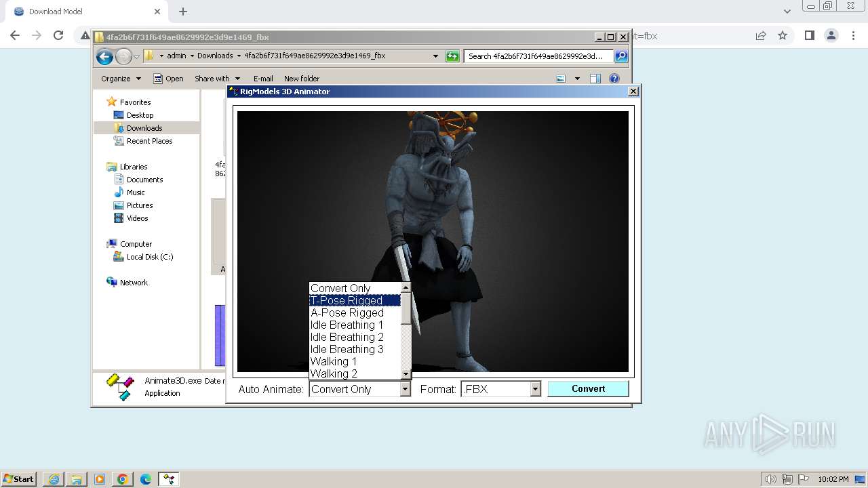Image resolution: width=868 pixels, height=488 pixels.
Task: Bookmark this page star icon
Action: point(783,35)
